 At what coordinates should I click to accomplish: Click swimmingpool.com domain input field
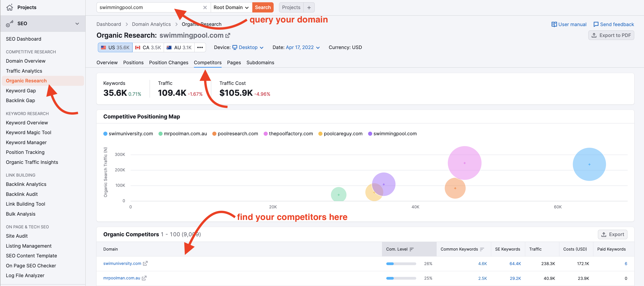pyautogui.click(x=148, y=7)
